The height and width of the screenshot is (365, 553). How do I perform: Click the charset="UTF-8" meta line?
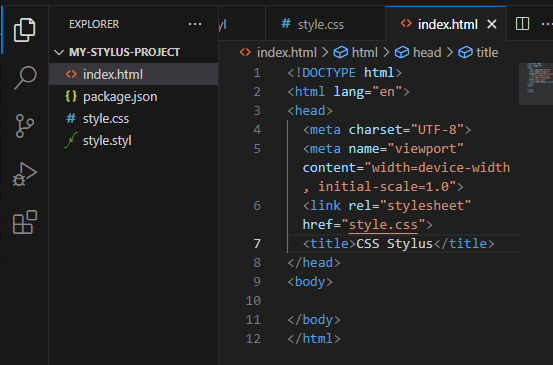pyautogui.click(x=387, y=130)
